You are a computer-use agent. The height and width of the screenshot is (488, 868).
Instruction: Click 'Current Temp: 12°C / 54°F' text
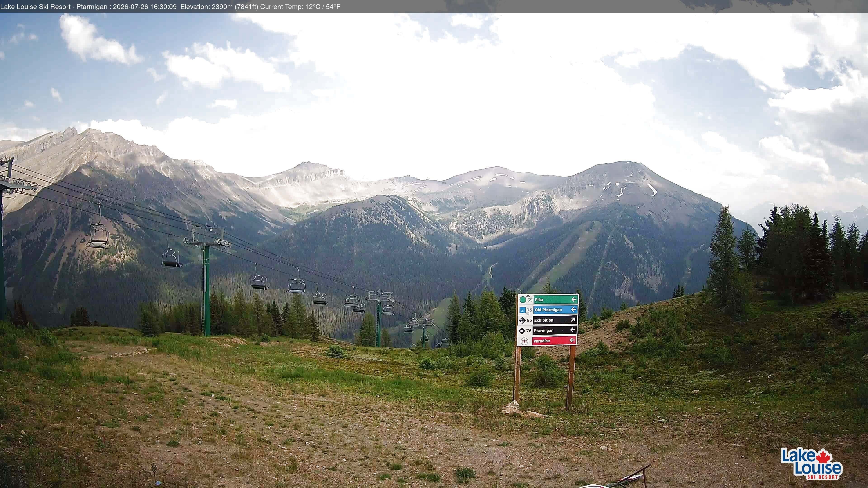[300, 7]
